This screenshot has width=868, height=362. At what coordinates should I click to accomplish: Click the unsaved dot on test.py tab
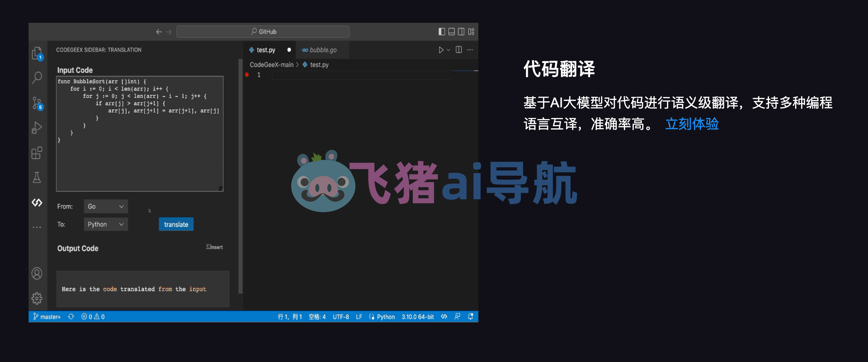coord(289,50)
